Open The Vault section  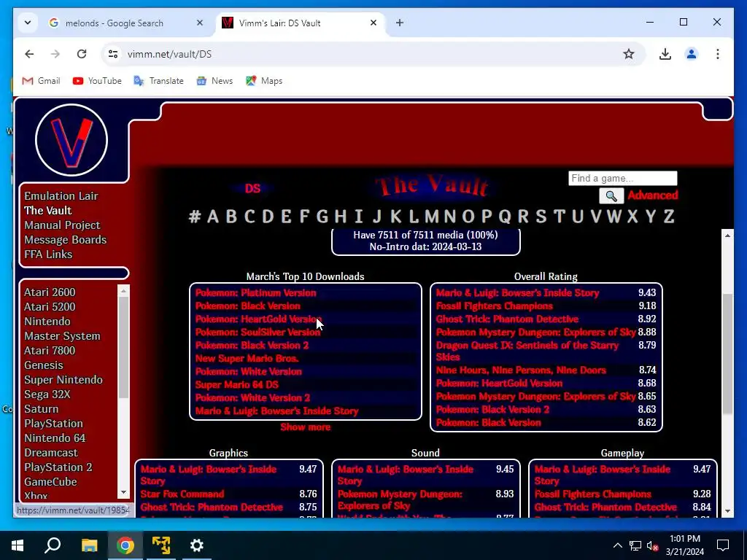(47, 211)
